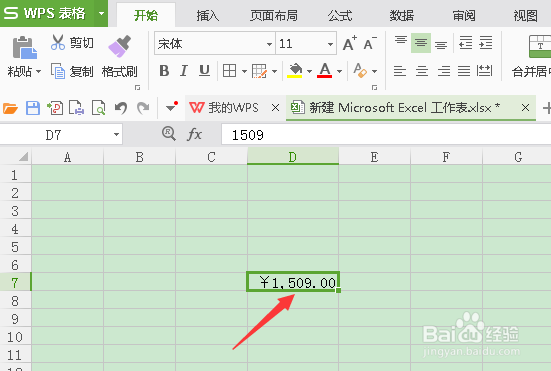551x371 pixels.
Task: Select row 7 header
Action: click(15, 282)
